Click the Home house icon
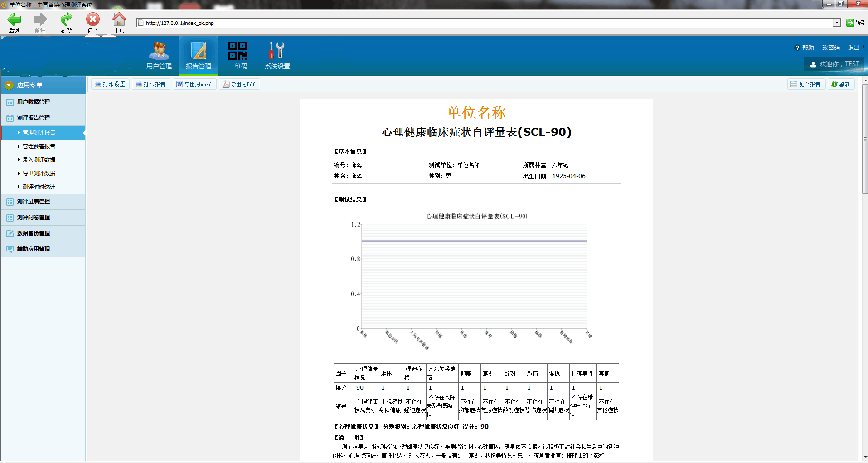Viewport: 868px width, 463px height. pyautogui.click(x=119, y=19)
